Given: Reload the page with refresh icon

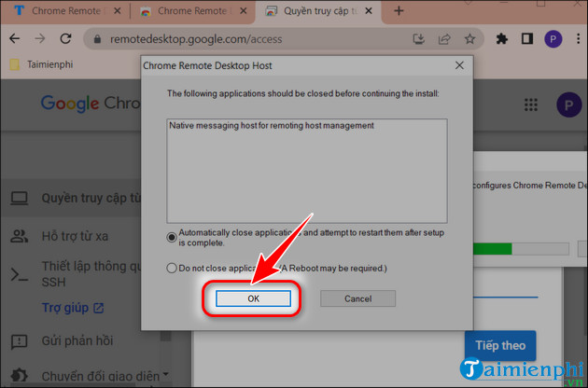Looking at the screenshot, I should [65, 38].
